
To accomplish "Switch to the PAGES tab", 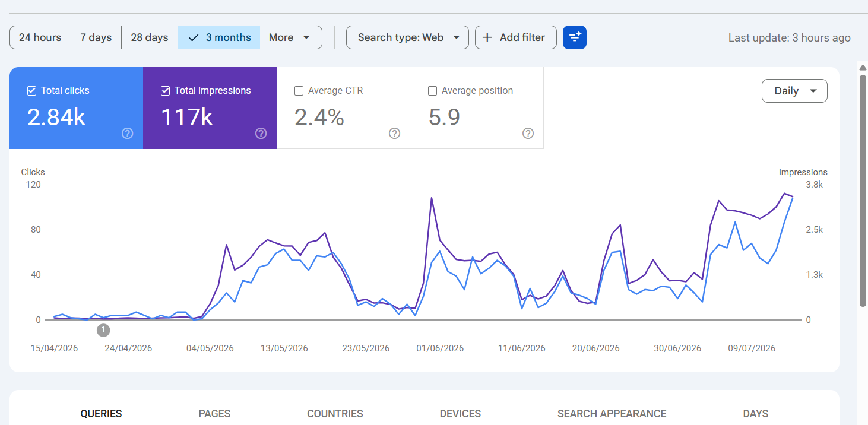I will [214, 414].
